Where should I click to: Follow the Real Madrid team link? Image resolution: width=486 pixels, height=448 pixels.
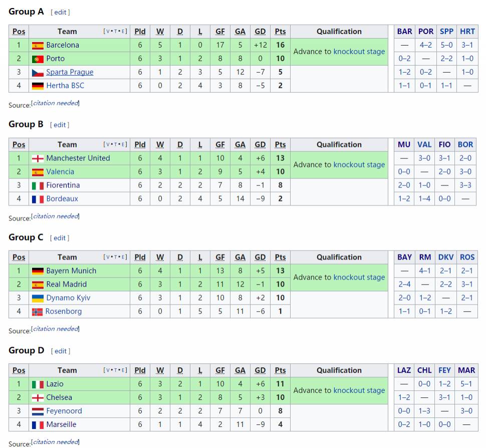[66, 284]
